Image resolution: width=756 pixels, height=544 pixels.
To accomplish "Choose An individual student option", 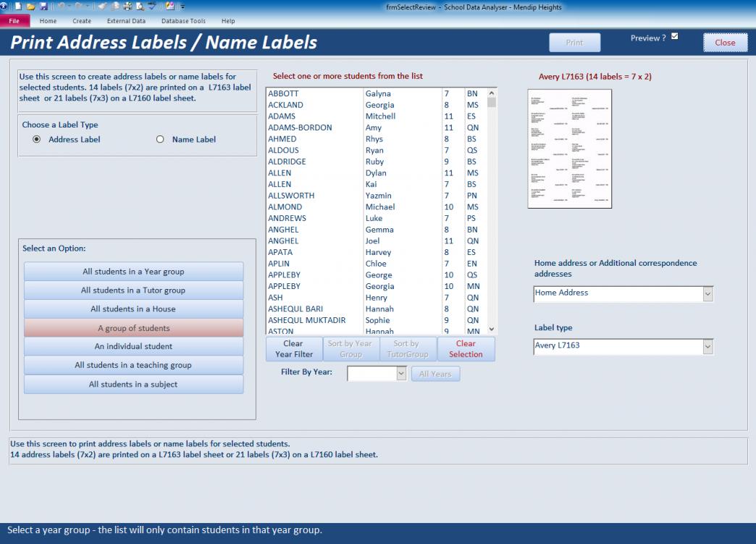I will coord(133,346).
